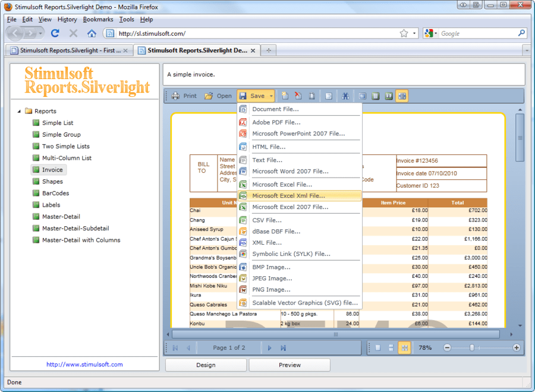
Task: Click the page size icon
Action: (x=311, y=96)
